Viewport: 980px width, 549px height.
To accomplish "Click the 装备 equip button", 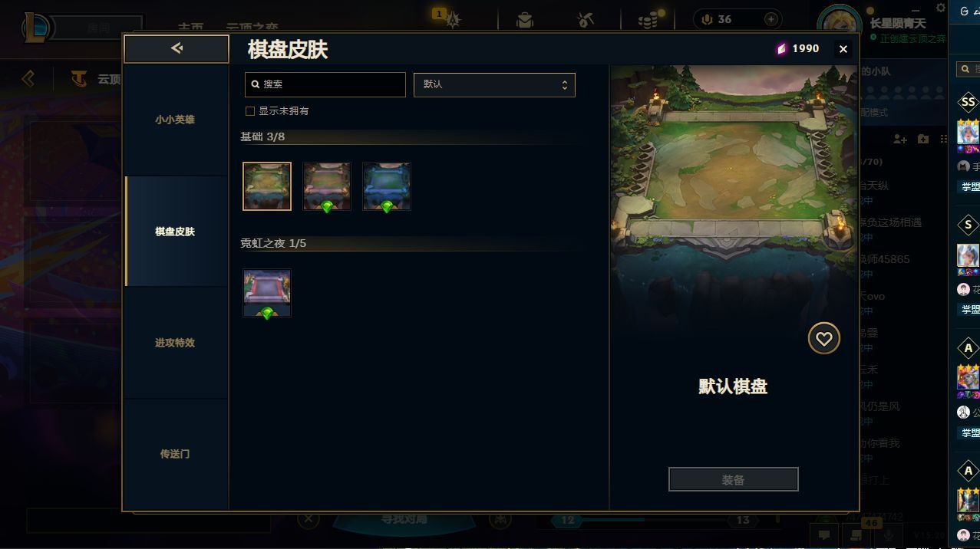I will tap(733, 479).
